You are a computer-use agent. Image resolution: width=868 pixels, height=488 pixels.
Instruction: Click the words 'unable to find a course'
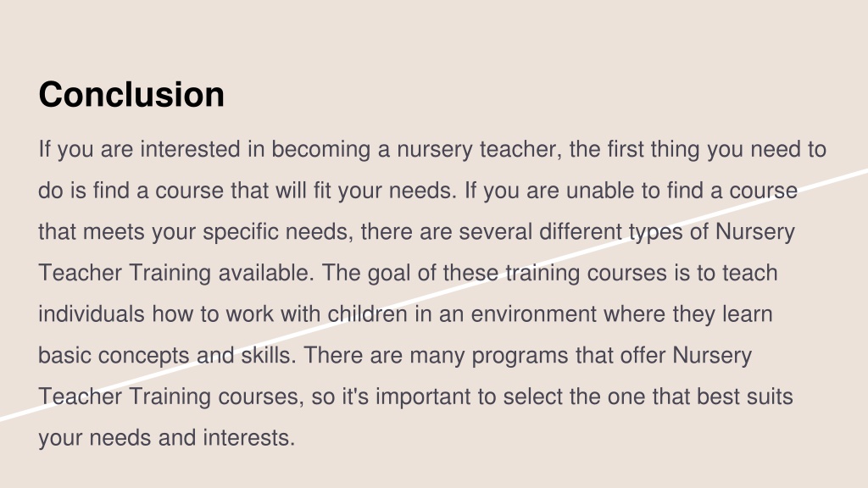pos(682,191)
